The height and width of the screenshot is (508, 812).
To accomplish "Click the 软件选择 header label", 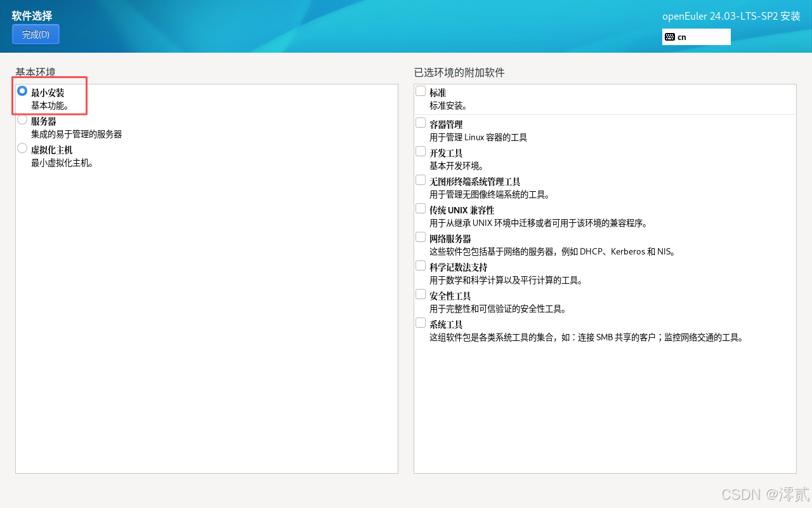I will point(31,15).
